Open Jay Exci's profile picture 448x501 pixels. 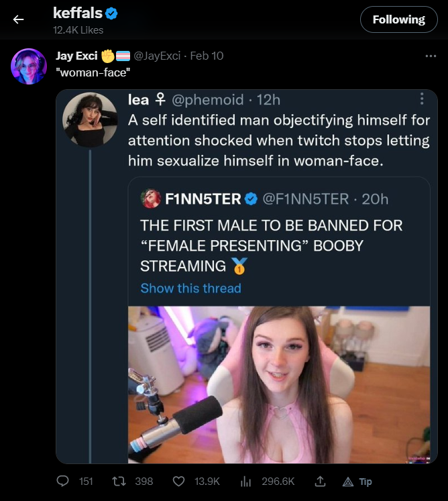click(29, 66)
